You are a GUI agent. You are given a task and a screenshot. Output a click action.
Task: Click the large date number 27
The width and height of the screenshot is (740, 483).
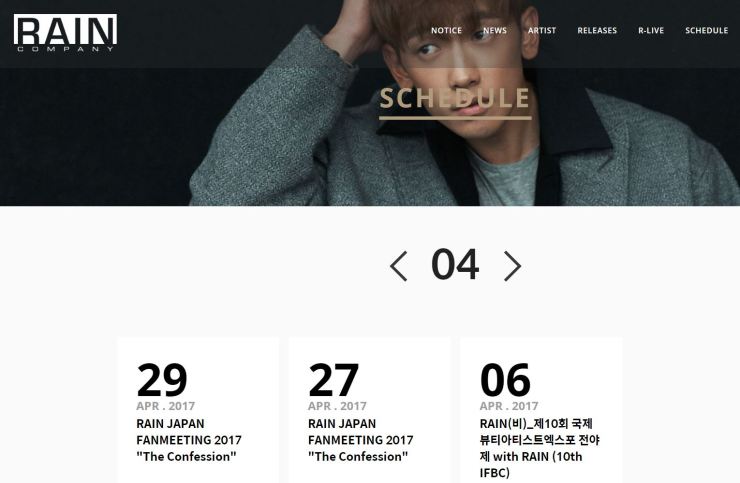point(334,380)
